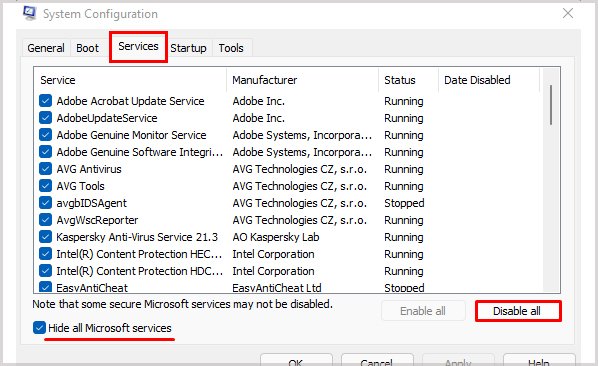
Task: Toggle Adobe Genuine Software Integrity checkbox
Action: (x=45, y=152)
